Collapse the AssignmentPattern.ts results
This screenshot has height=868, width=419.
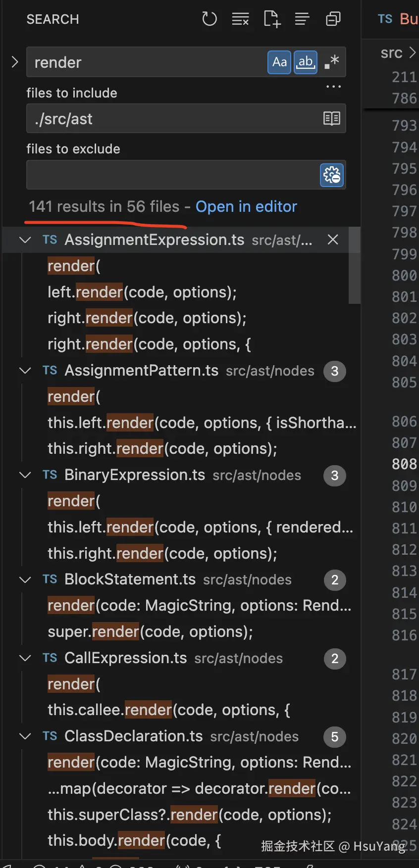coord(25,371)
